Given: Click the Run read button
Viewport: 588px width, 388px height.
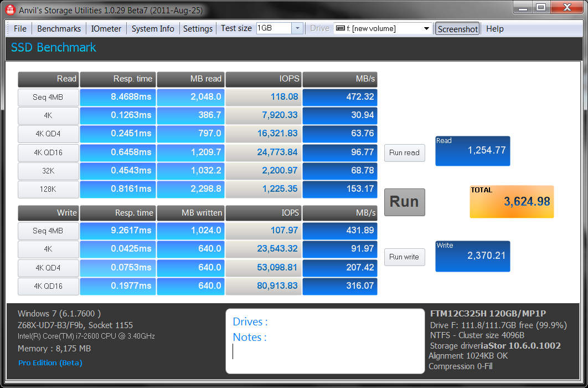Looking at the screenshot, I should point(404,153).
